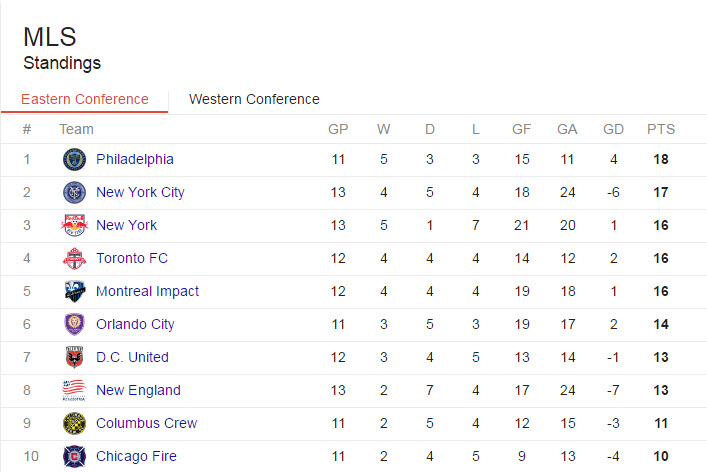Click the Montreal Impact crest icon

click(x=74, y=291)
